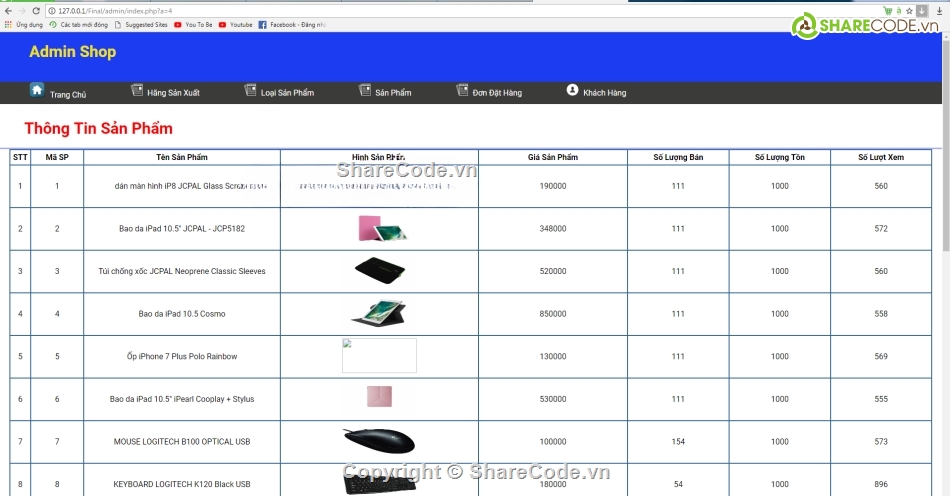
Task: Bookmark the page with the star icon
Action: point(909,11)
